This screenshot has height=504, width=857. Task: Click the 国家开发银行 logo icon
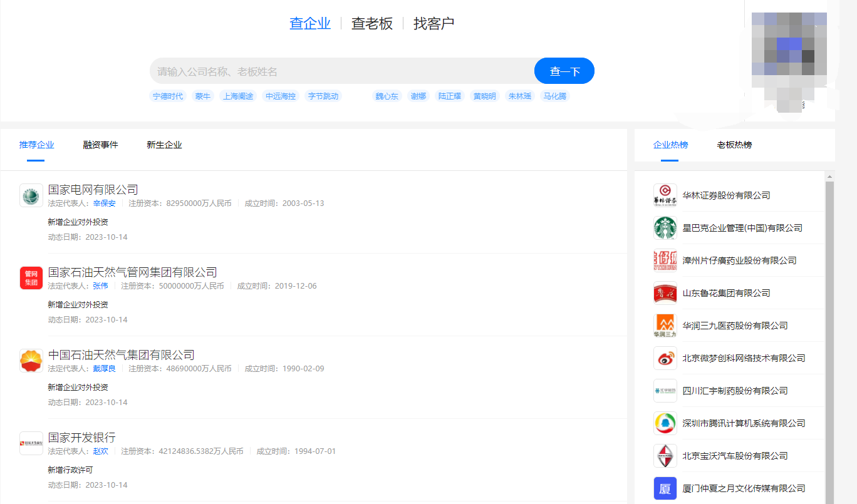click(31, 443)
